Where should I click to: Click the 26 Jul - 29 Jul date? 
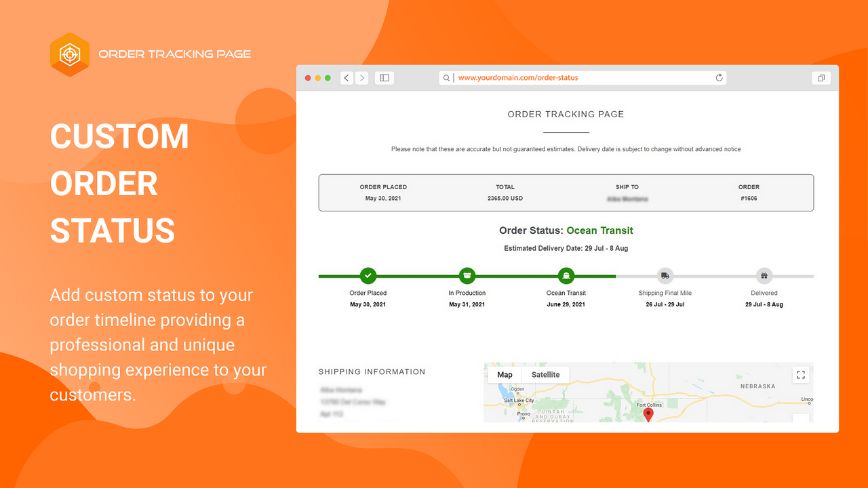tap(665, 305)
